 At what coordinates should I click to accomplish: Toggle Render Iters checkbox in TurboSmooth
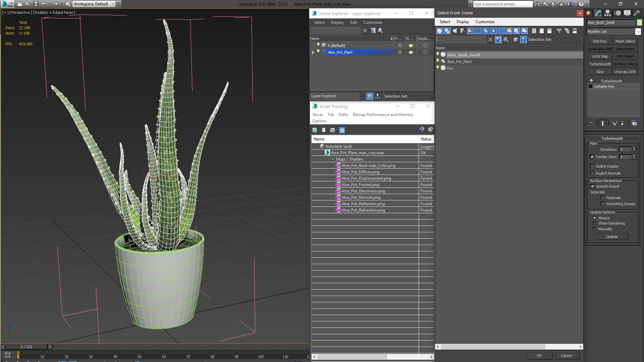click(x=592, y=157)
